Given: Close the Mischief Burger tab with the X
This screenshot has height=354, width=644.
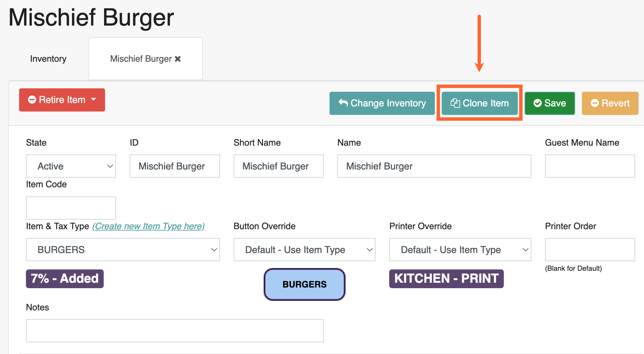Looking at the screenshot, I should (x=178, y=59).
